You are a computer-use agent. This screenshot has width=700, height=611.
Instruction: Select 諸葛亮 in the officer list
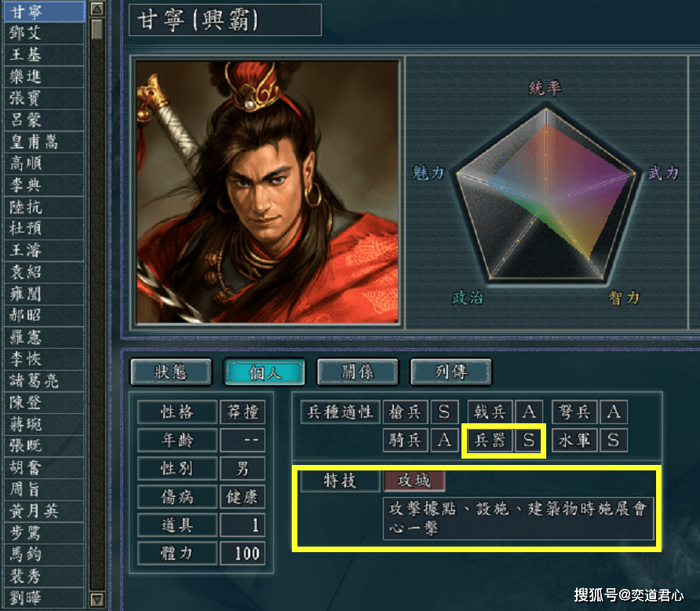click(x=44, y=381)
